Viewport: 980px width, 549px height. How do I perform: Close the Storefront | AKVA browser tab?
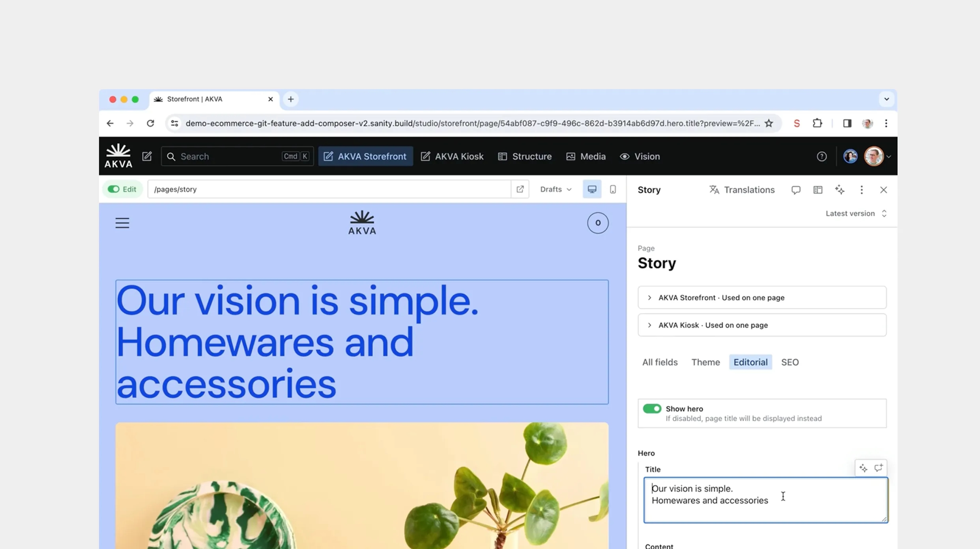tap(270, 99)
